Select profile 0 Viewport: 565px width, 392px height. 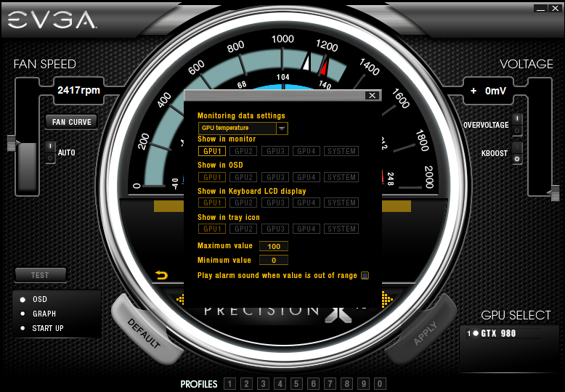click(x=380, y=384)
